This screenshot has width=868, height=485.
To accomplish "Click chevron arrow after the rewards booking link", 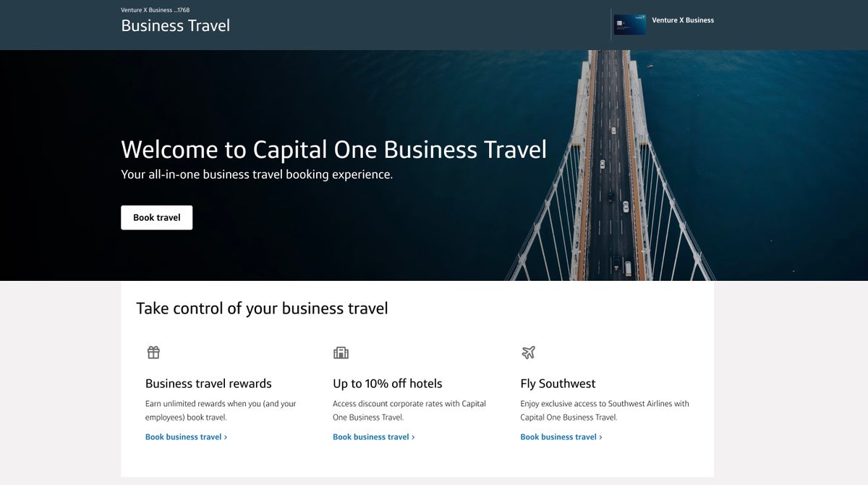I will (x=226, y=437).
